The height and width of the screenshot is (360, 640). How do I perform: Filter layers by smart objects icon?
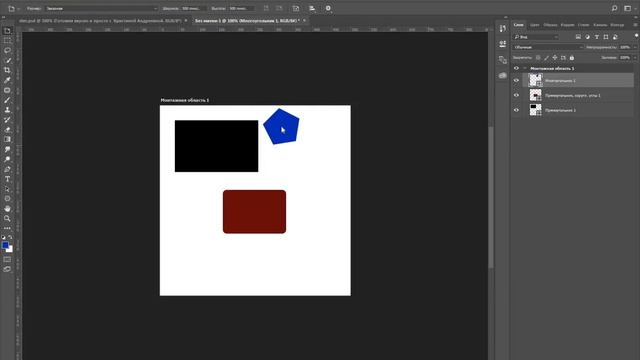pos(615,37)
